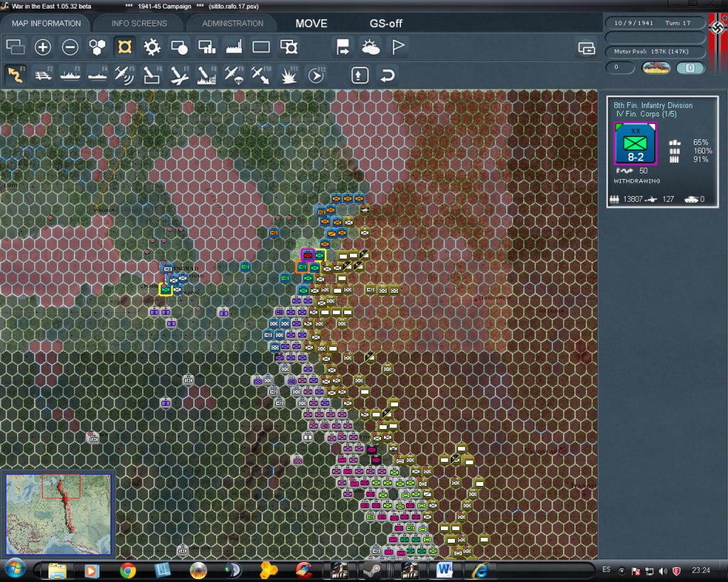Select the 8th Fin. Infantry Division name
Image resolution: width=728 pixels, height=582 pixels.
click(653, 105)
